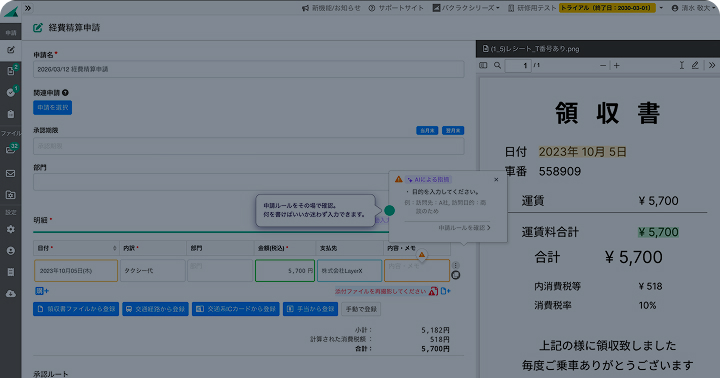Open the cloud download icon in sidebar
The width and height of the screenshot is (720, 378).
(11, 293)
